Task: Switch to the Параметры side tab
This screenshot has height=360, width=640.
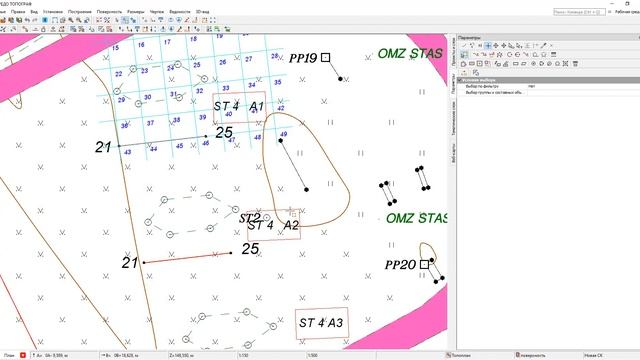Action: 453,84
